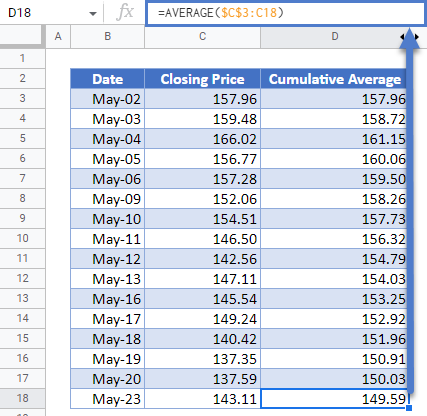Select column D header
The image size is (427, 416).
pyautogui.click(x=335, y=36)
